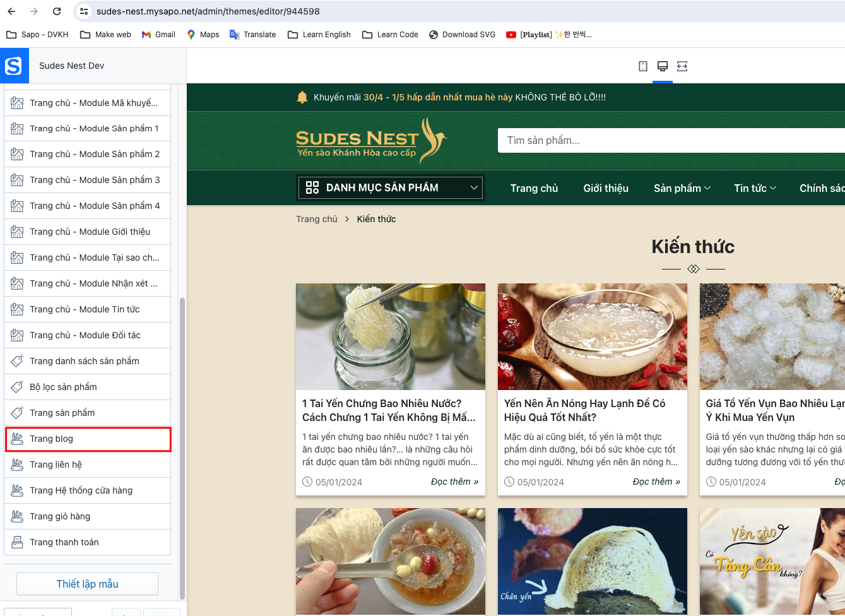Open Trang chủ - Module Sản phẩm 2

click(x=88, y=154)
